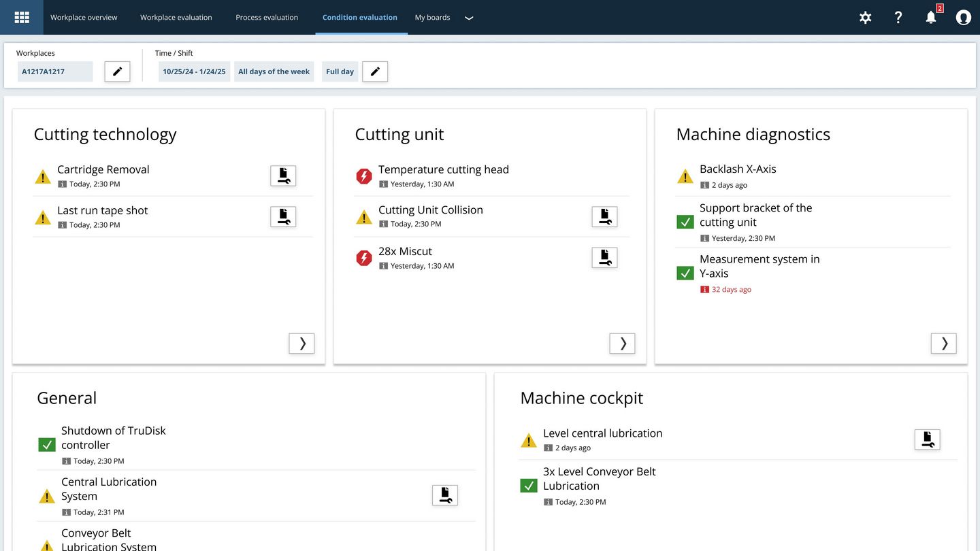Expand the Cutting technology card

click(301, 344)
